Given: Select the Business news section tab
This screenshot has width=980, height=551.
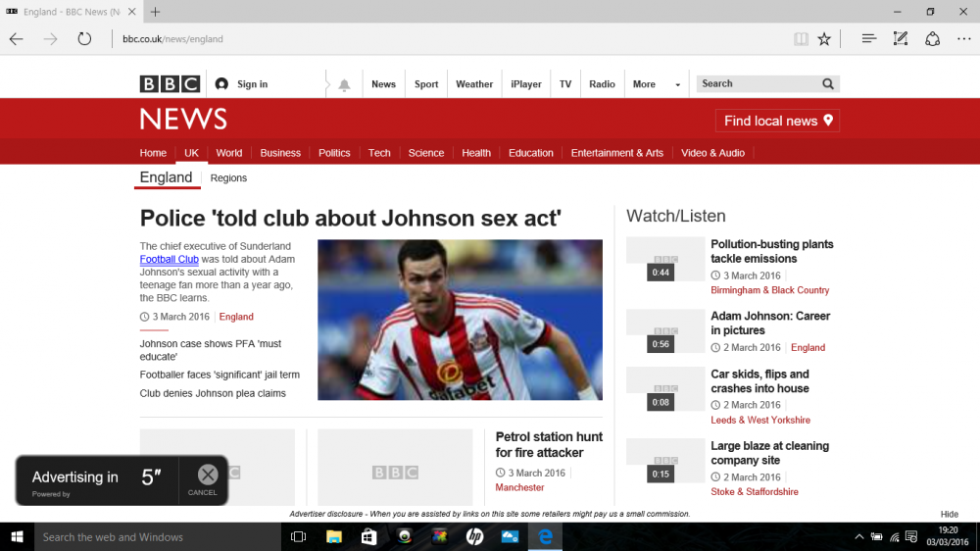Looking at the screenshot, I should [x=280, y=153].
